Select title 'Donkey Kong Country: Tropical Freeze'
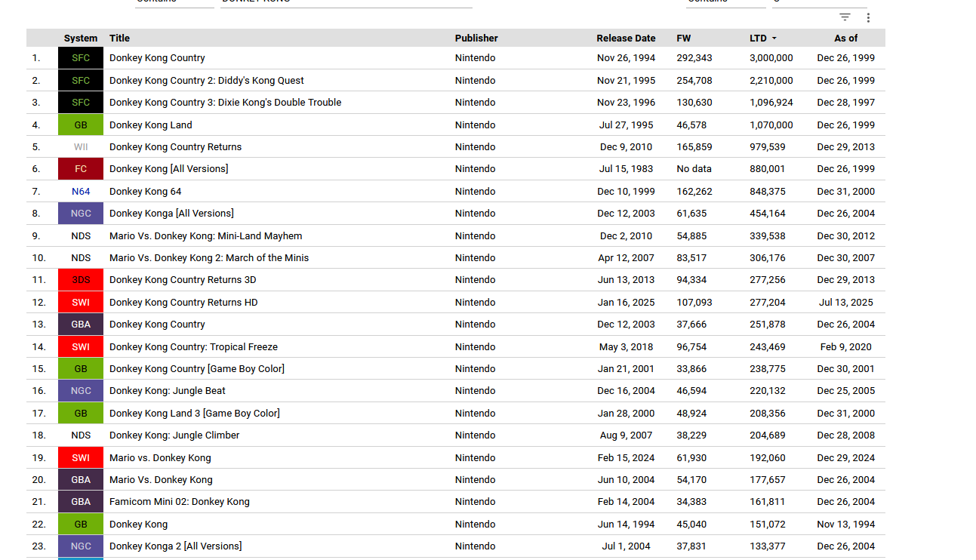The image size is (976, 560). [193, 347]
